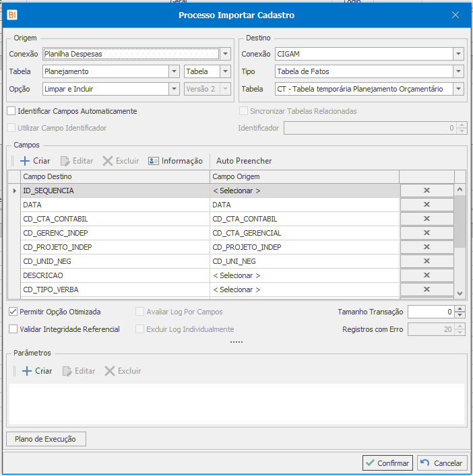Click the X icon on CD_UNID_NEG row

pyautogui.click(x=426, y=261)
